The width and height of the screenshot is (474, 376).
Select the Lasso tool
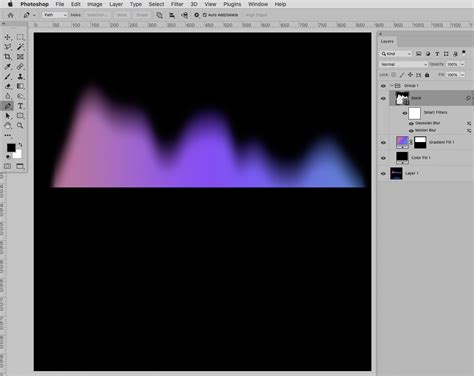pos(8,47)
